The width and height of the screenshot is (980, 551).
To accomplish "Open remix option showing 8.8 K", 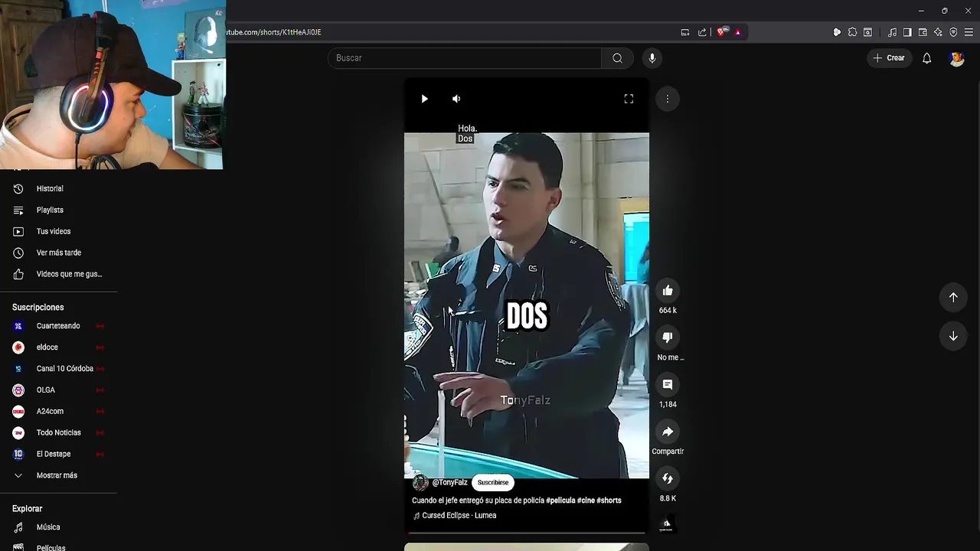I will [668, 479].
